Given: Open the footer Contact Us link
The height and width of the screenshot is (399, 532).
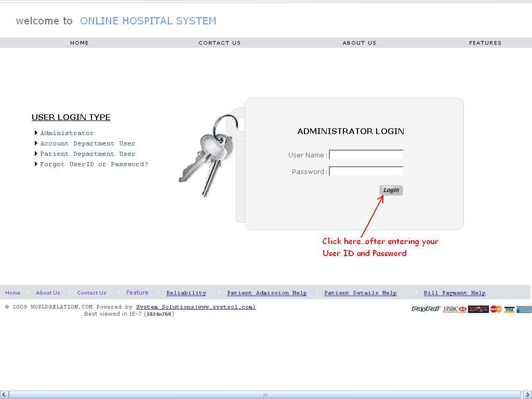Looking at the screenshot, I should point(91,293).
